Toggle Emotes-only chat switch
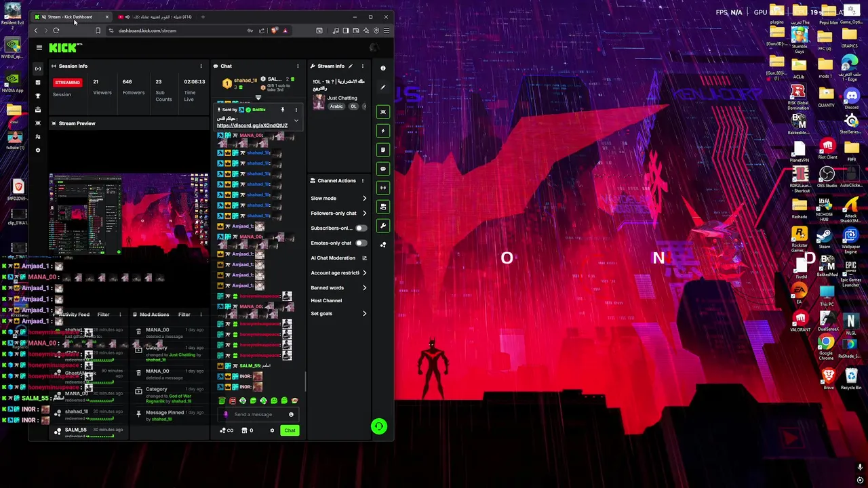Screen dimensions: 868x488 361,243
